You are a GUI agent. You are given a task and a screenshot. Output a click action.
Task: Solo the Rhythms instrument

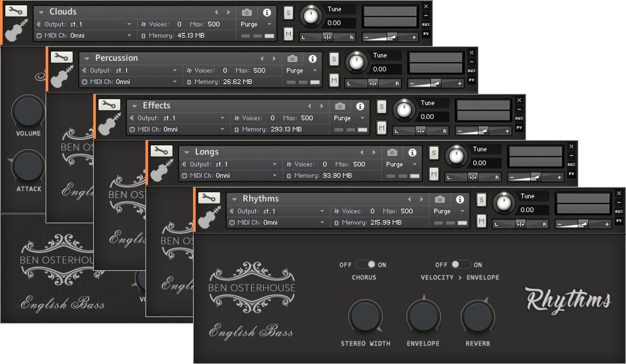tap(481, 199)
